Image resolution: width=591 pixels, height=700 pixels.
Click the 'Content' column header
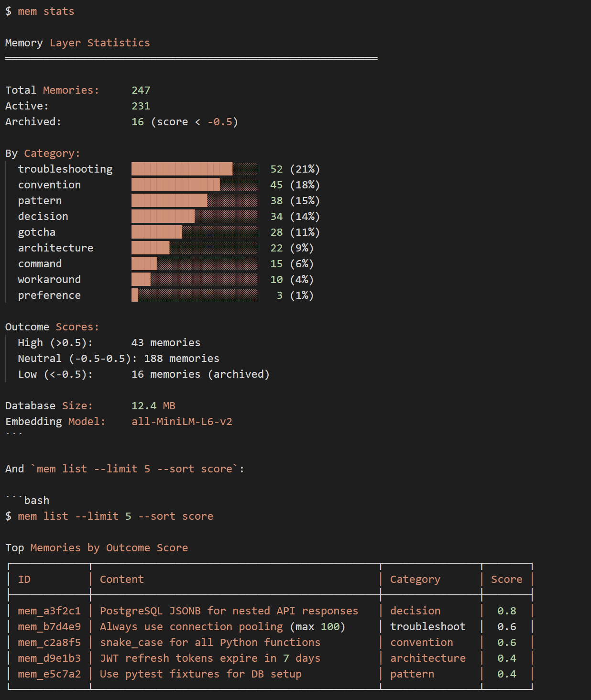tap(121, 579)
